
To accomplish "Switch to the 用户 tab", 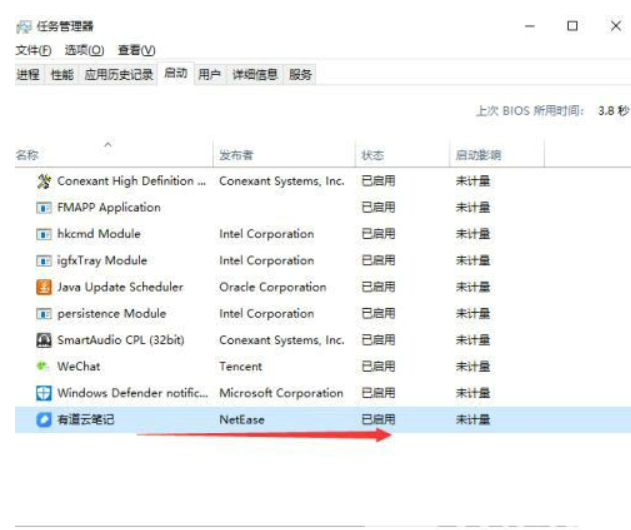I will (210, 74).
